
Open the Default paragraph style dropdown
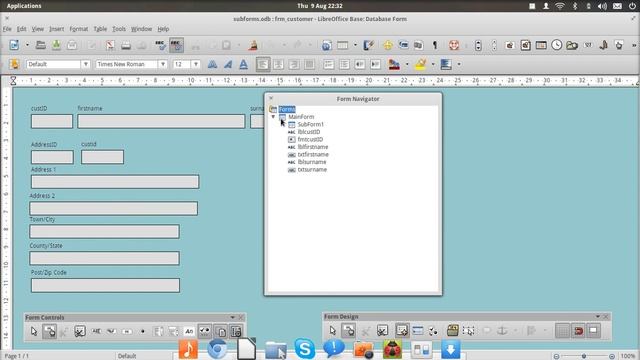click(x=85, y=64)
